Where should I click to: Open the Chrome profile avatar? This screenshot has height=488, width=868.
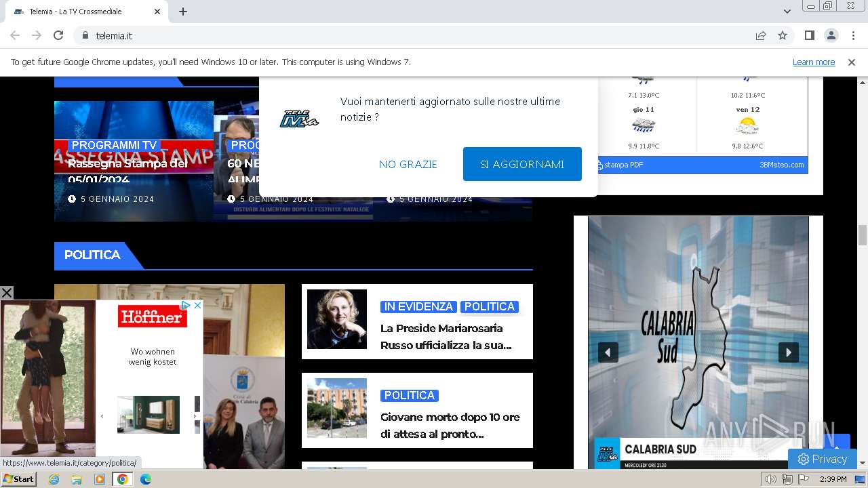coord(831,35)
